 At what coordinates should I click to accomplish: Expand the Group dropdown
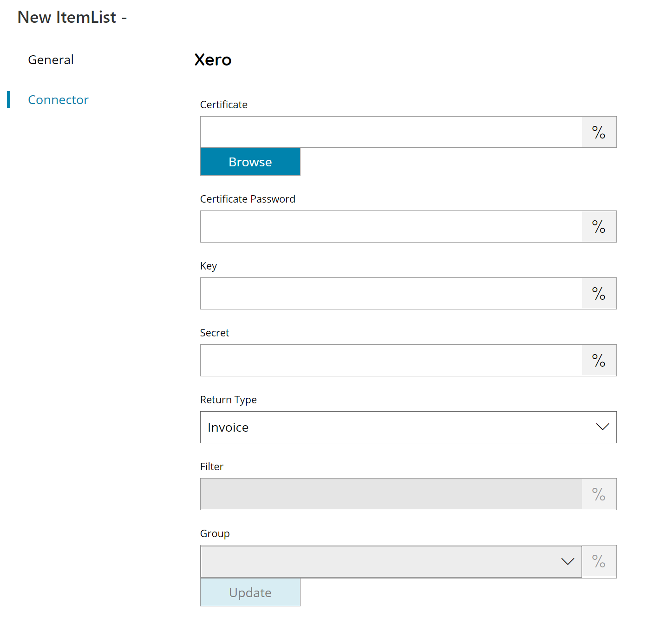[x=391, y=561]
